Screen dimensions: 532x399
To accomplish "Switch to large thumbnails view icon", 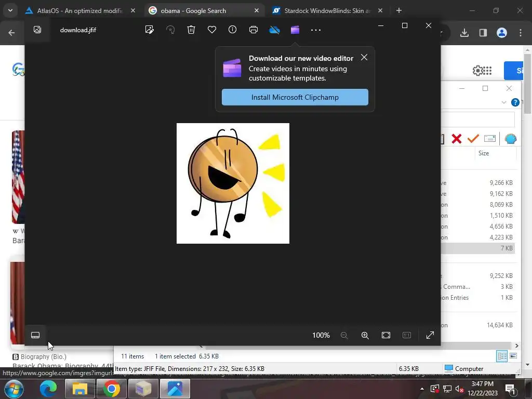I will click(x=513, y=356).
